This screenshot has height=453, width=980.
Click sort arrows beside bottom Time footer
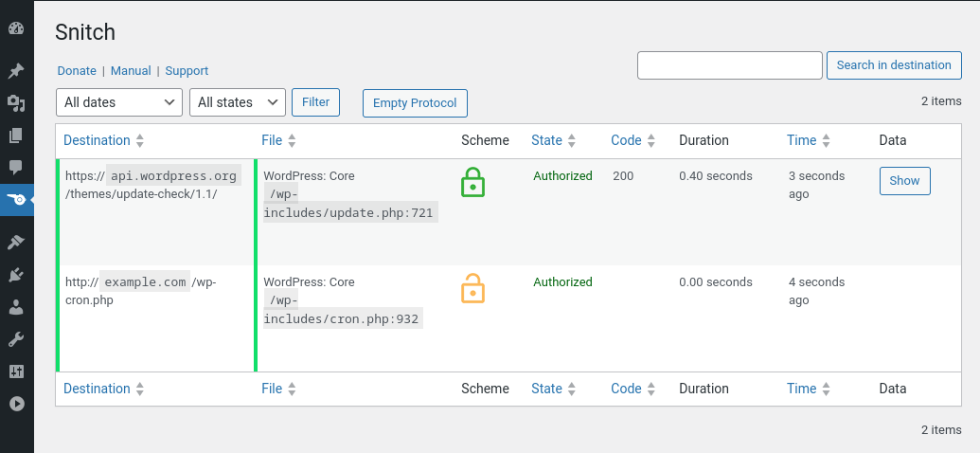827,390
